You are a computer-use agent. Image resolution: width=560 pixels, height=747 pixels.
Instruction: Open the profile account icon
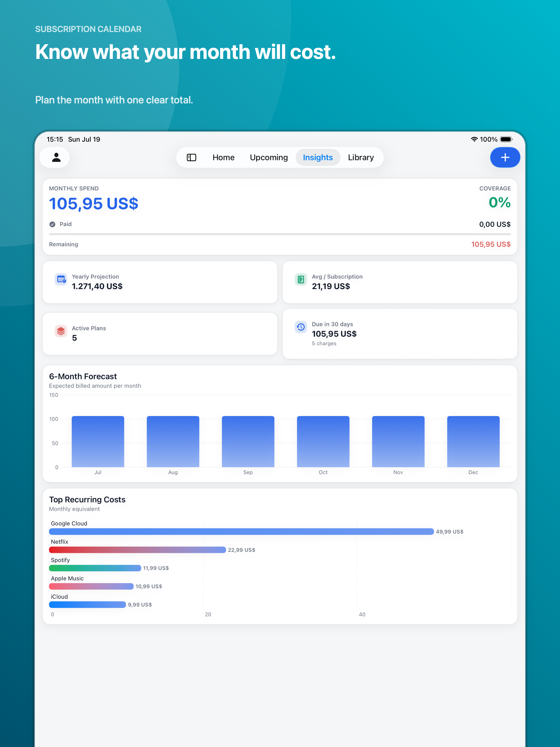click(56, 157)
